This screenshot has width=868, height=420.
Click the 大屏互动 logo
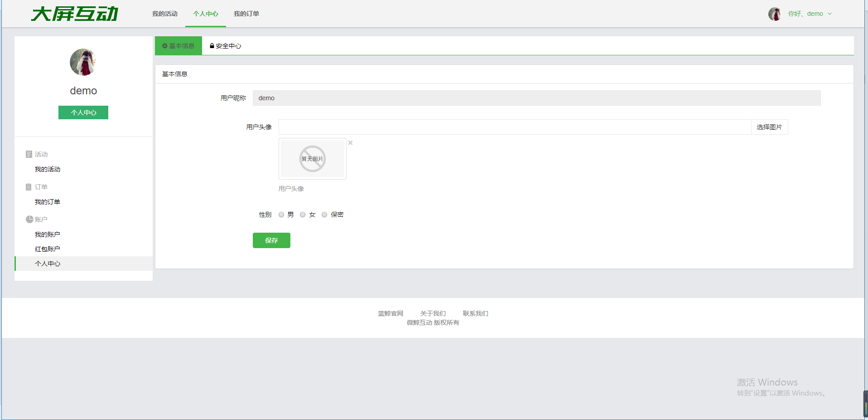pyautogui.click(x=75, y=14)
